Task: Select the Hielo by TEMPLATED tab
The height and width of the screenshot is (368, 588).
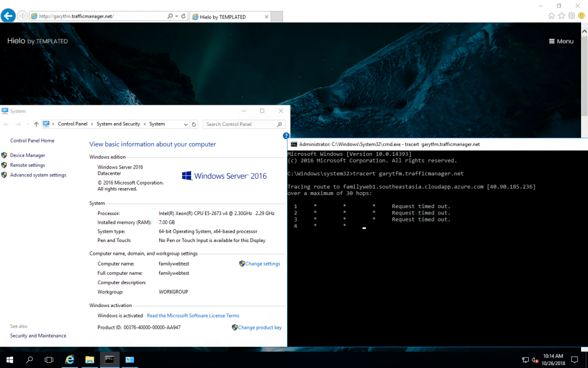Action: [x=228, y=17]
